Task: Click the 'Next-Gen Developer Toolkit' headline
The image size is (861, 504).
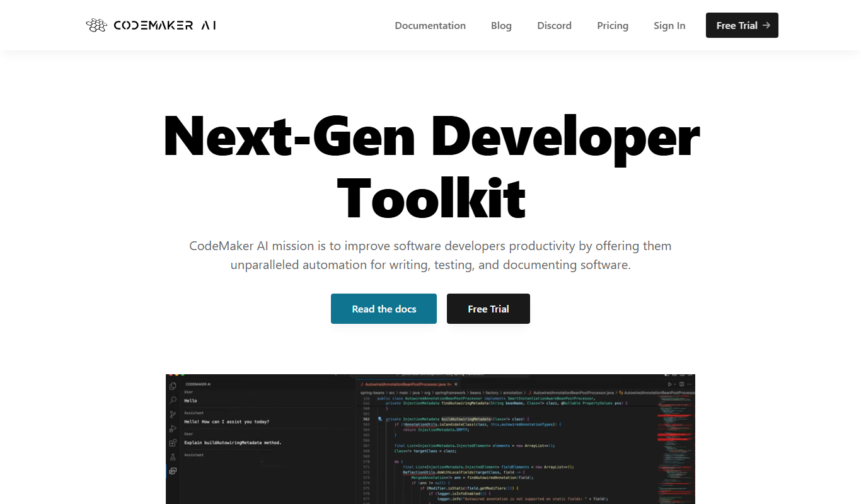Action: [431, 167]
